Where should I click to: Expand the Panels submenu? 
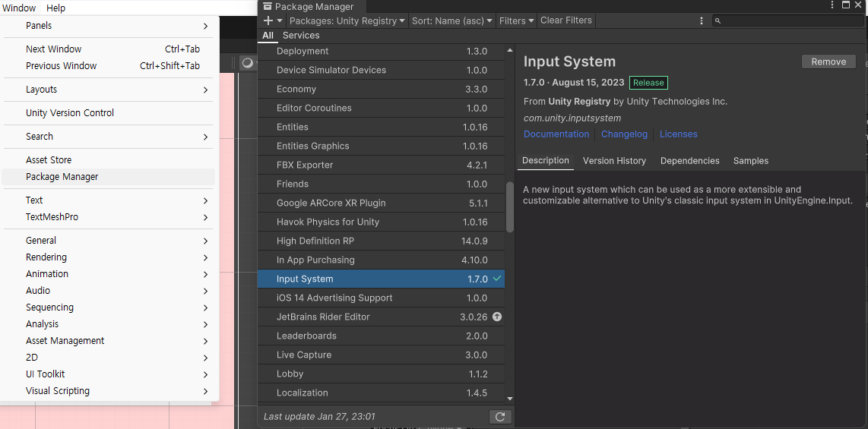(x=109, y=26)
